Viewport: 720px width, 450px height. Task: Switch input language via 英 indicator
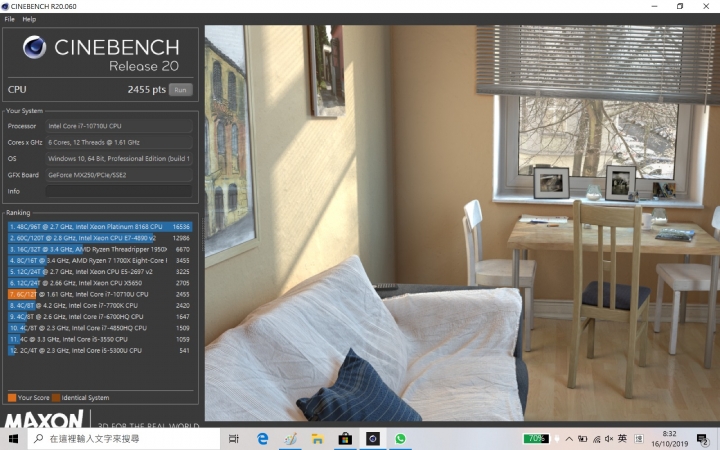[x=622, y=439]
